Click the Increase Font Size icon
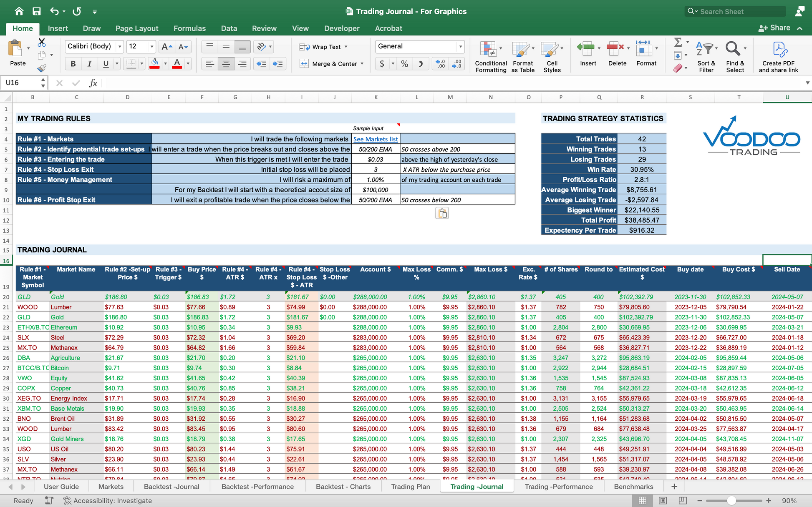Image resolution: width=812 pixels, height=507 pixels. [x=166, y=47]
